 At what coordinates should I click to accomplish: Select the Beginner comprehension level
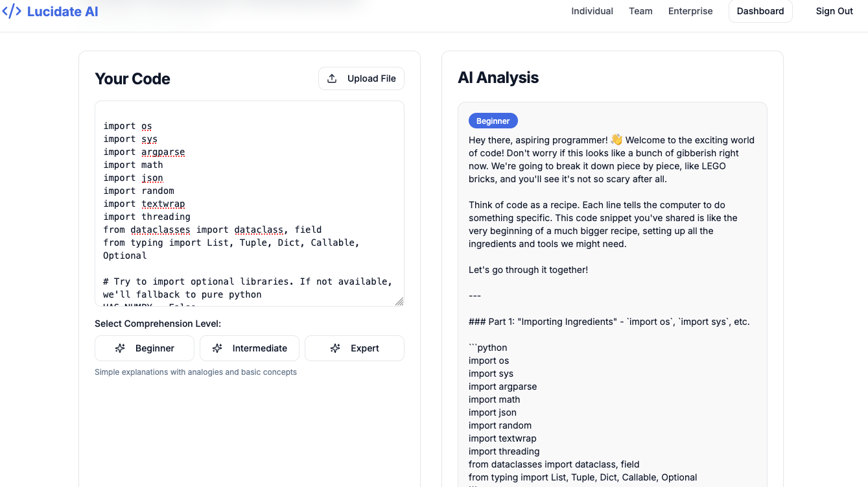click(x=145, y=348)
